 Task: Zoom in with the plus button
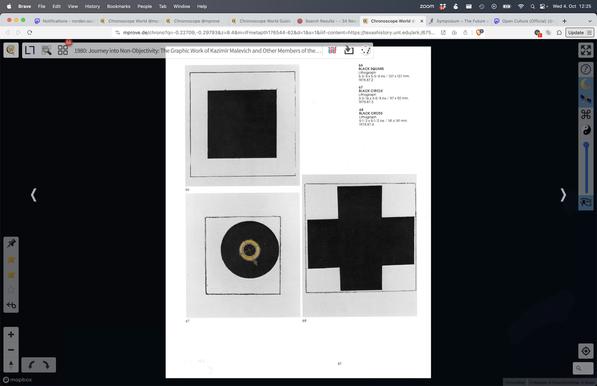[x=11, y=334]
